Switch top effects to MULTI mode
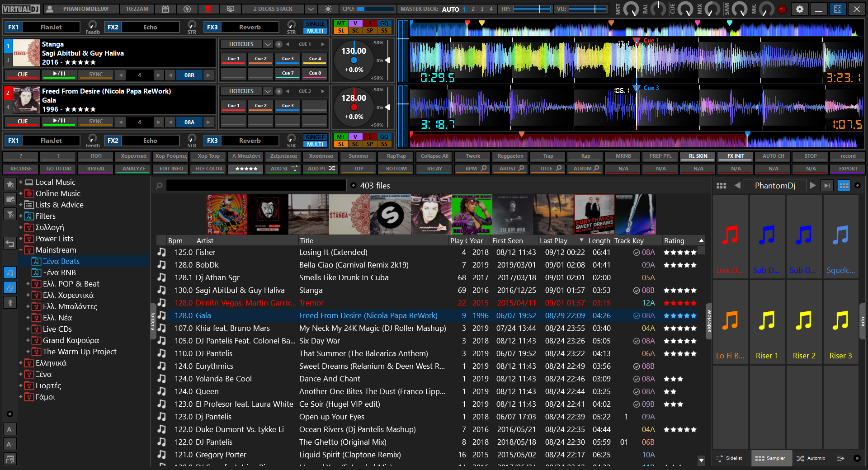This screenshot has height=470, width=868. (315, 31)
